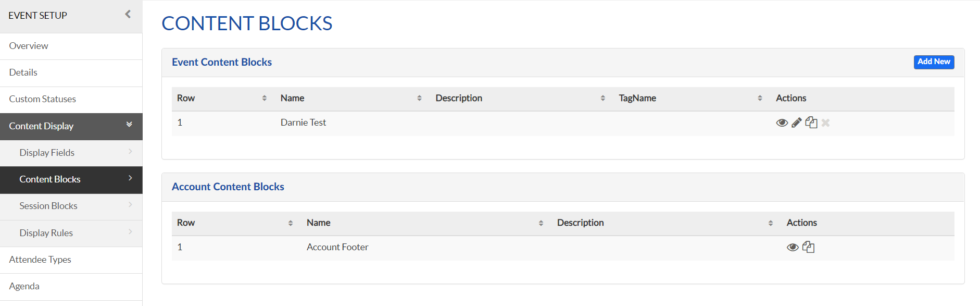980x306 pixels.
Task: View the Darnie Test content block
Action: 782,123
